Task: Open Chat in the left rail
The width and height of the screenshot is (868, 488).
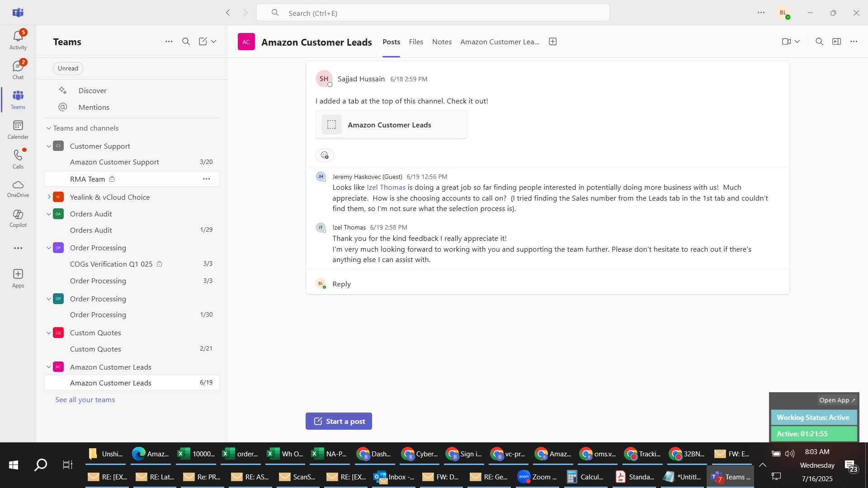Action: click(18, 70)
